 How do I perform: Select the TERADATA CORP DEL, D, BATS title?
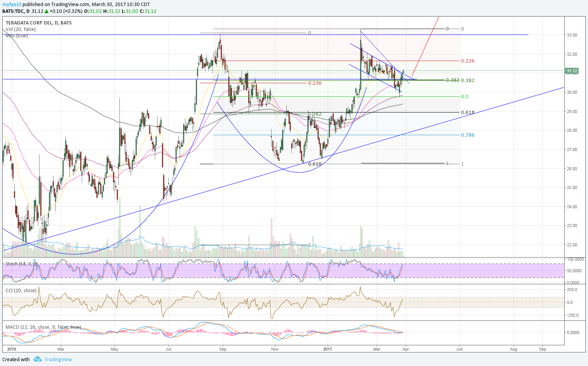[x=38, y=23]
